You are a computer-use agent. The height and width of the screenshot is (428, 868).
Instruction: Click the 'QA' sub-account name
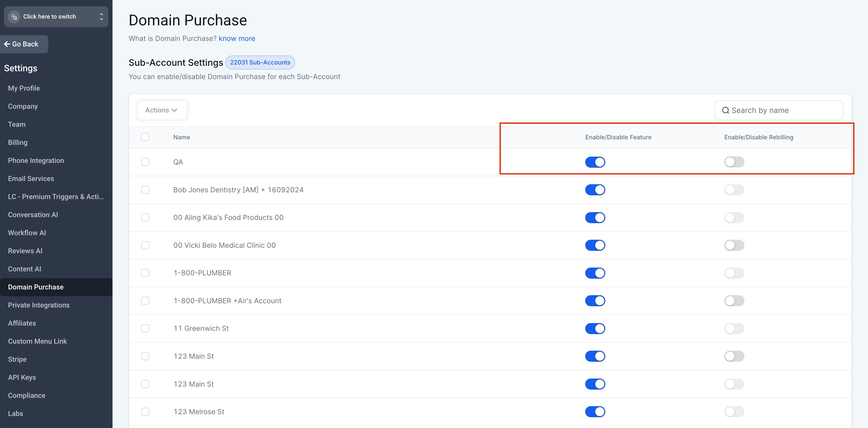tap(178, 162)
